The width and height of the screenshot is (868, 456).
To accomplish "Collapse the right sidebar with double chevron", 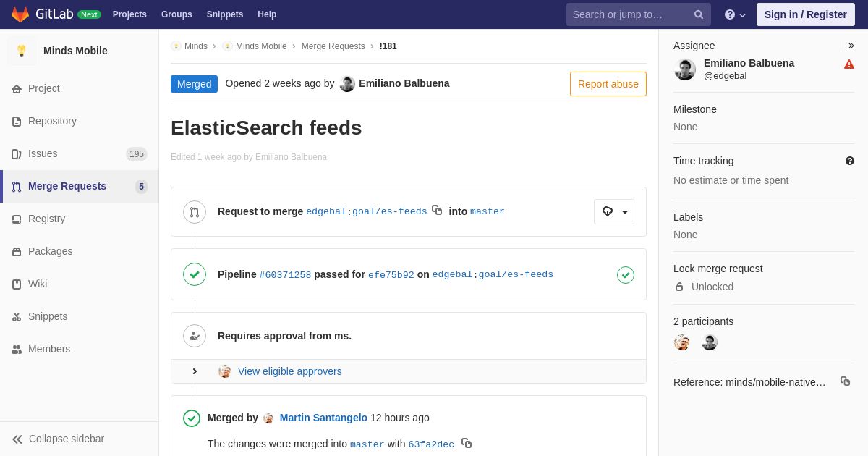I will point(851,46).
